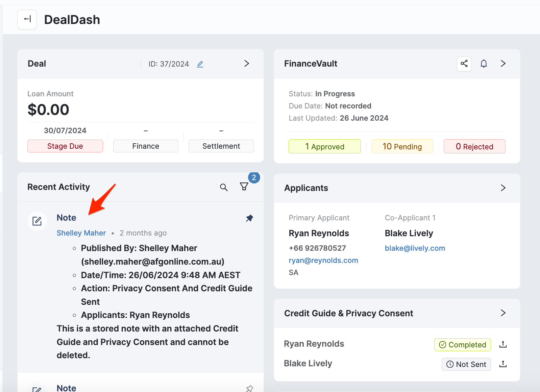Click the 10 Pending status badge
The image size is (540, 392).
pos(402,146)
